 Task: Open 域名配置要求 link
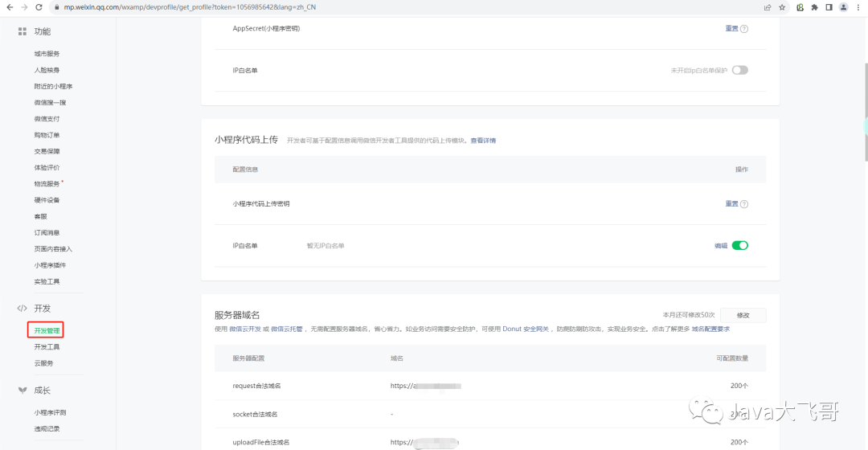pyautogui.click(x=710, y=329)
